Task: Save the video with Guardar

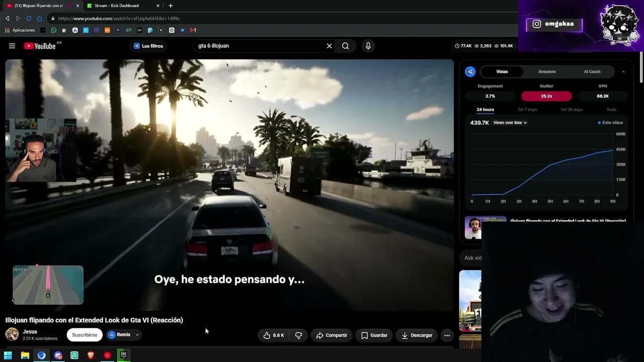Action: pyautogui.click(x=374, y=335)
